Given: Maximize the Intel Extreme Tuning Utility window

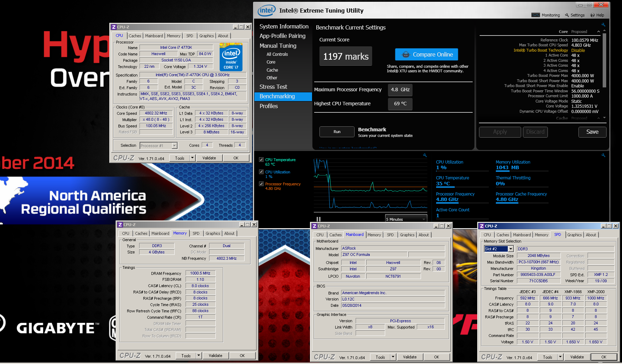Looking at the screenshot, I should 589,5.
